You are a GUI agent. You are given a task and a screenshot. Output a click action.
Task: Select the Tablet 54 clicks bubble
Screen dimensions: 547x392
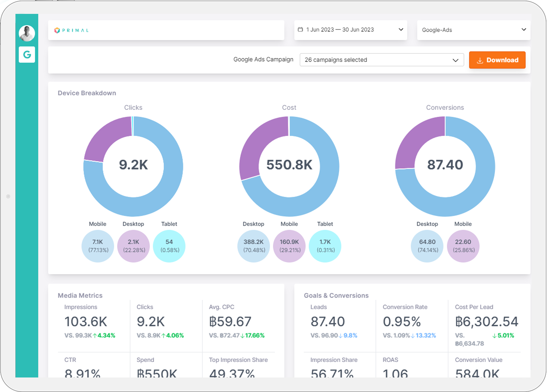[x=169, y=246]
